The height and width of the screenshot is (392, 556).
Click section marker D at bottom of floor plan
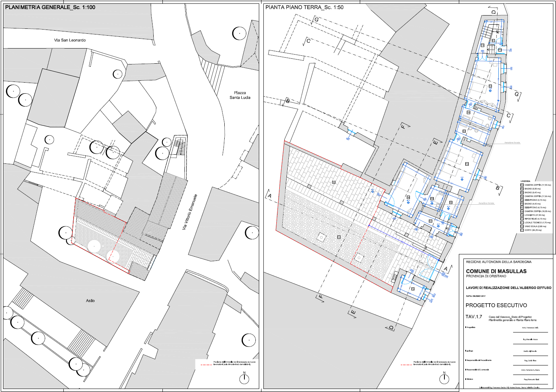tap(391, 327)
